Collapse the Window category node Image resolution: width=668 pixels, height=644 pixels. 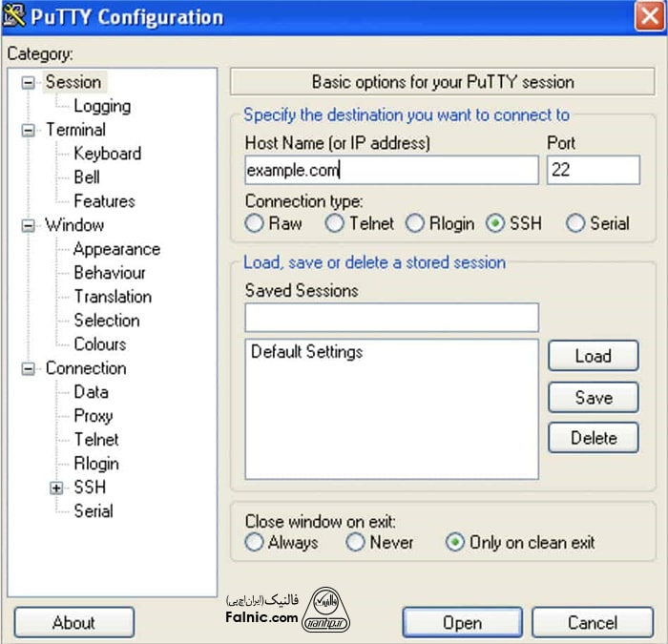point(29,226)
